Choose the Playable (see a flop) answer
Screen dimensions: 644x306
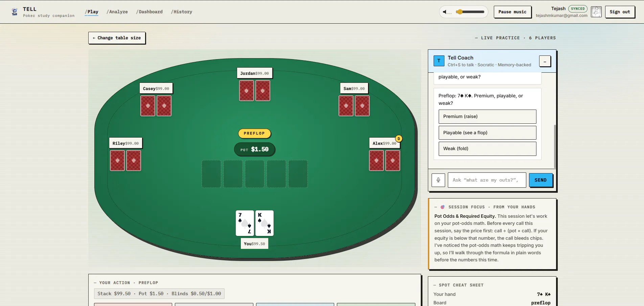coord(487,133)
